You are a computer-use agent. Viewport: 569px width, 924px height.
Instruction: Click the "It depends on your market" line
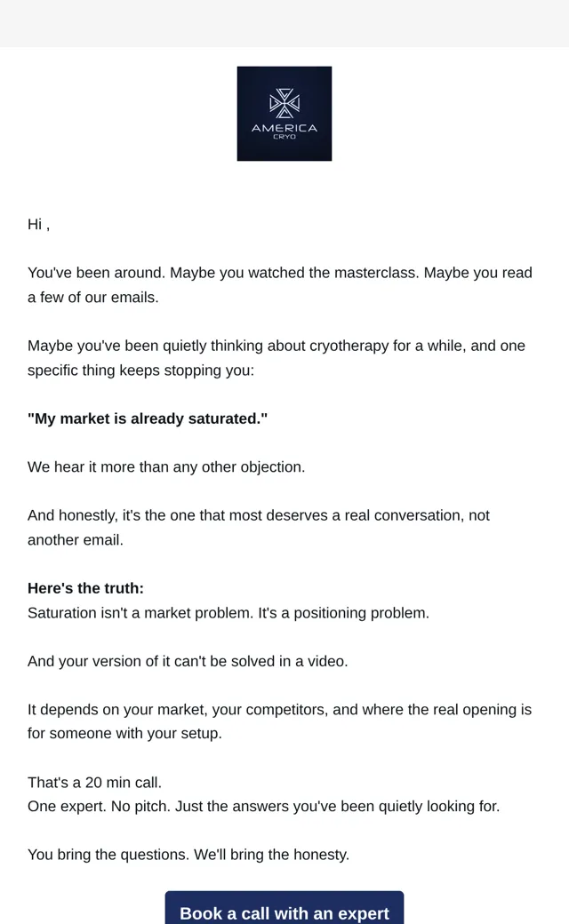click(279, 710)
